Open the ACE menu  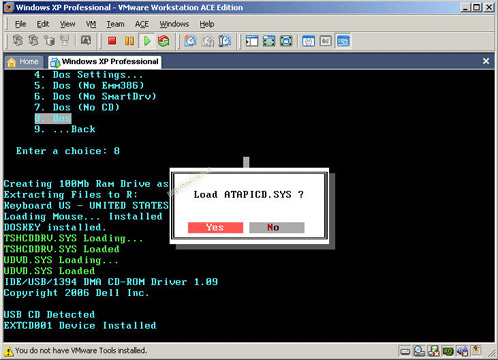(x=142, y=24)
